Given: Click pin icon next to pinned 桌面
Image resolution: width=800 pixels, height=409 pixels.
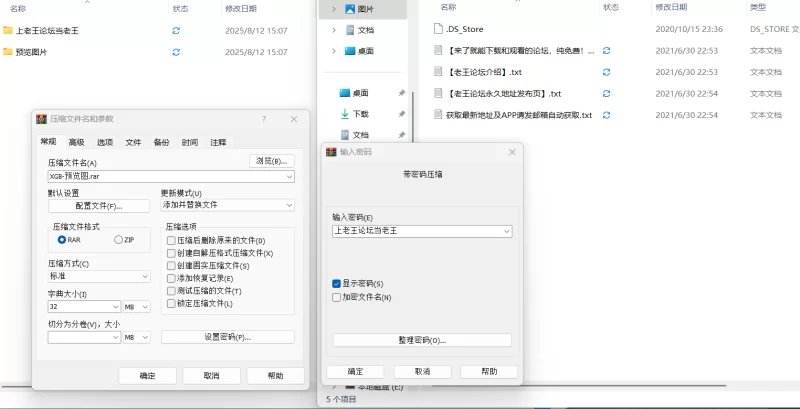Looking at the screenshot, I should [x=402, y=93].
